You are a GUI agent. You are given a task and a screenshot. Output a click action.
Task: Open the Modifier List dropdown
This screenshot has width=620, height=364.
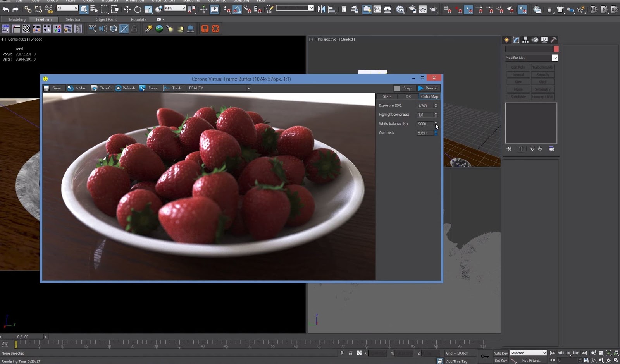(531, 58)
